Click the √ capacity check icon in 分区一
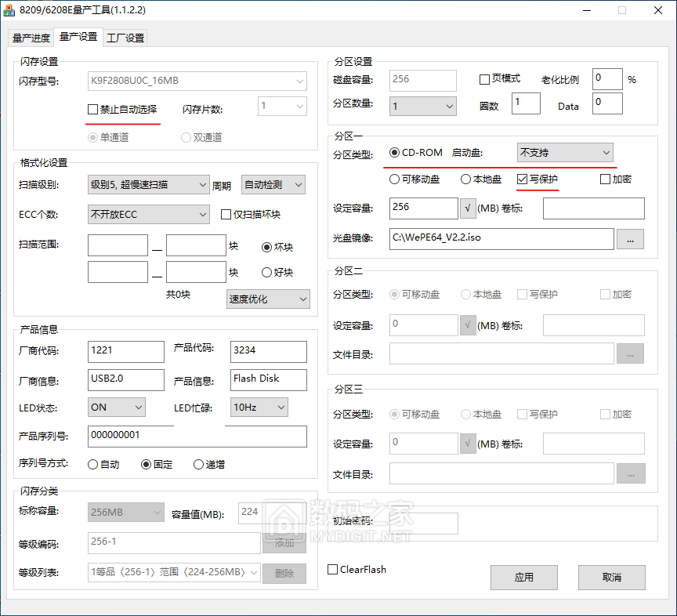 pyautogui.click(x=467, y=208)
